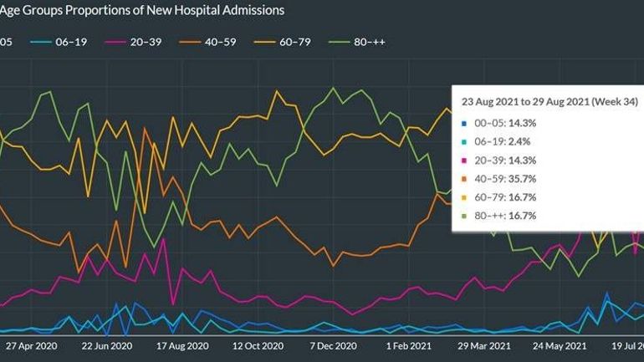Image resolution: width=644 pixels, height=362 pixels.
Task: Click the 22 Jun 2020 axis label
Action: point(107,346)
